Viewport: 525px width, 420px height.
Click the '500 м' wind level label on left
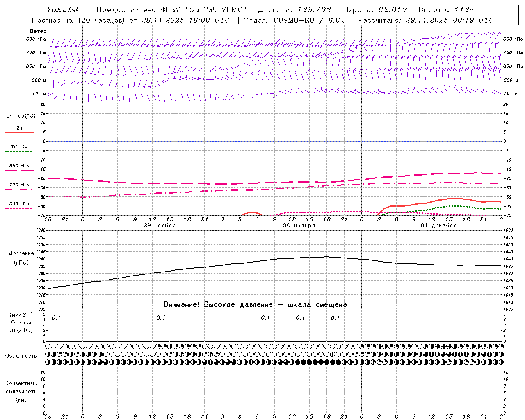click(39, 80)
